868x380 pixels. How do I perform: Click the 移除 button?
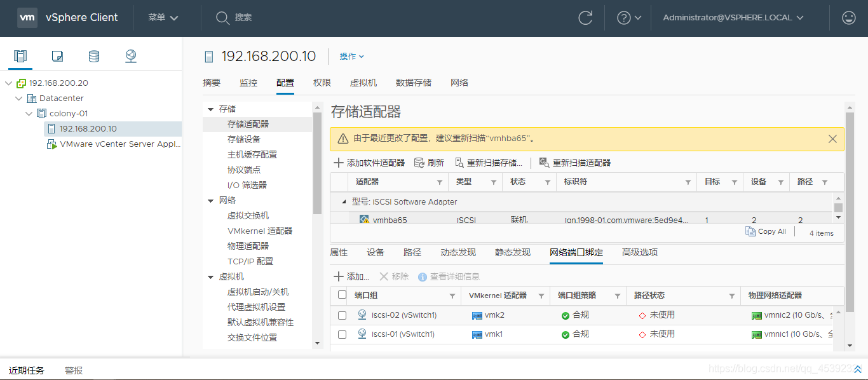[394, 276]
